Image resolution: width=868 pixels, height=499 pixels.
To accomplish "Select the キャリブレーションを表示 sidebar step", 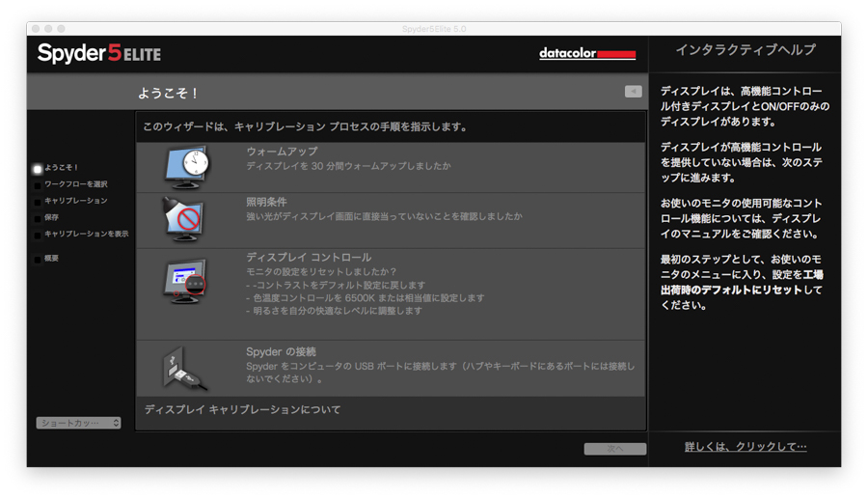I will click(87, 234).
